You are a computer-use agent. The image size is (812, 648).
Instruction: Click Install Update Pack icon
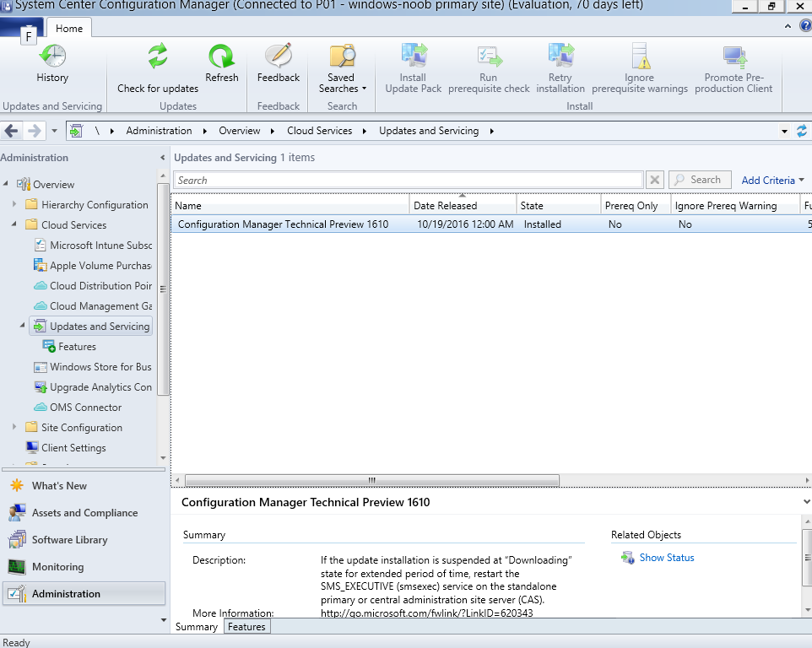pyautogui.click(x=414, y=56)
